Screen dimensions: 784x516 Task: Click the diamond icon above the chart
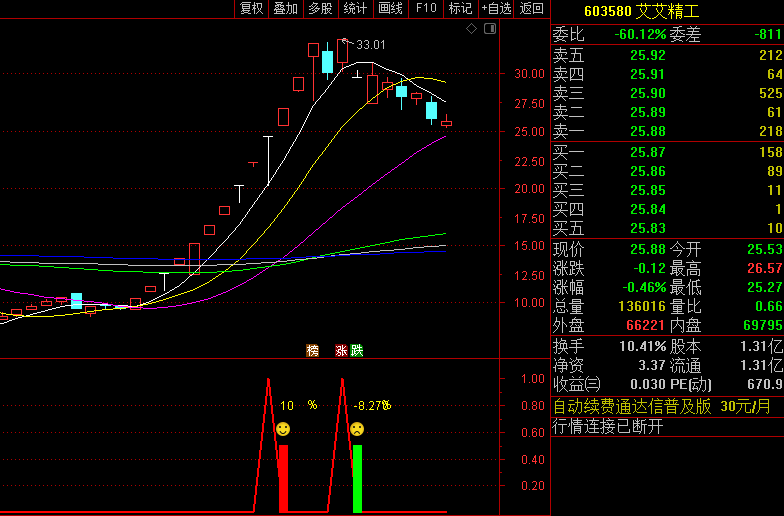472,29
